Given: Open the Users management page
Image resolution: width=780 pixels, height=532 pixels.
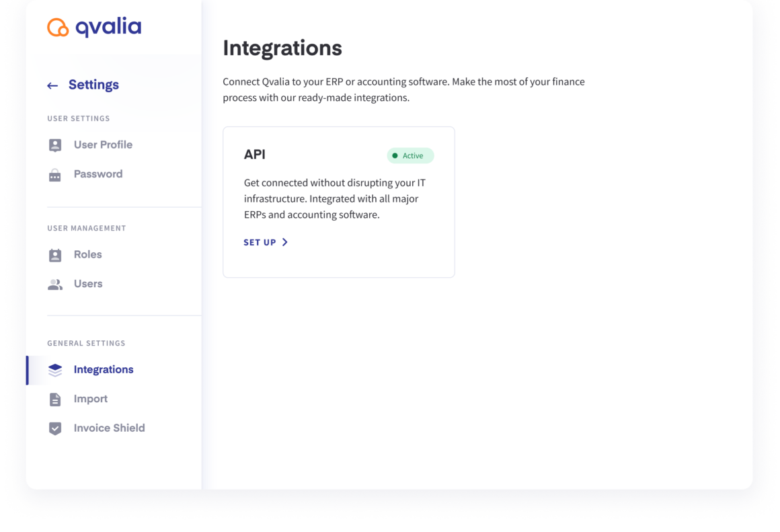Looking at the screenshot, I should tap(88, 284).
